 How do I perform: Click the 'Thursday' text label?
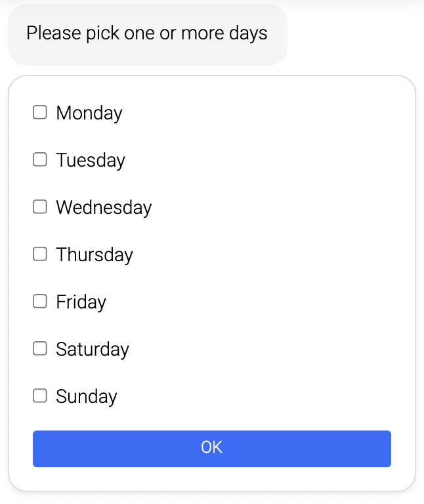[95, 255]
